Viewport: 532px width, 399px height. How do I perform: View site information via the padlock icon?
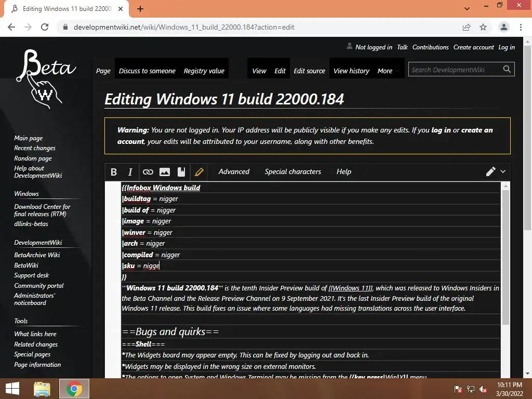coord(65,27)
